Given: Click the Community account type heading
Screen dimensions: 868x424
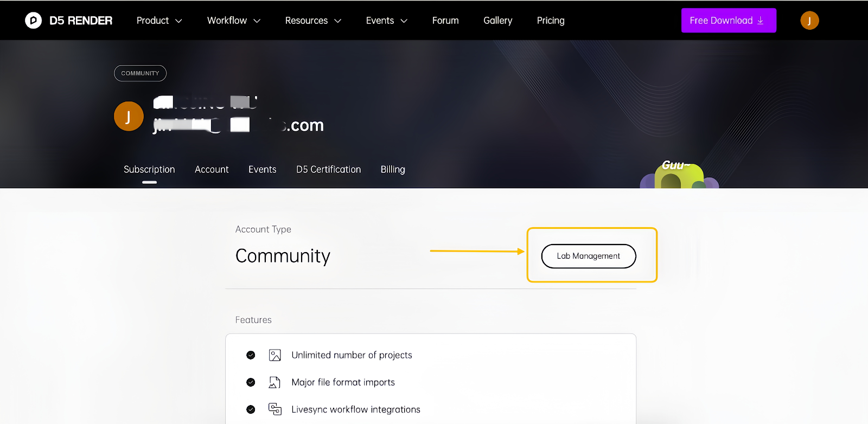Looking at the screenshot, I should tap(283, 256).
